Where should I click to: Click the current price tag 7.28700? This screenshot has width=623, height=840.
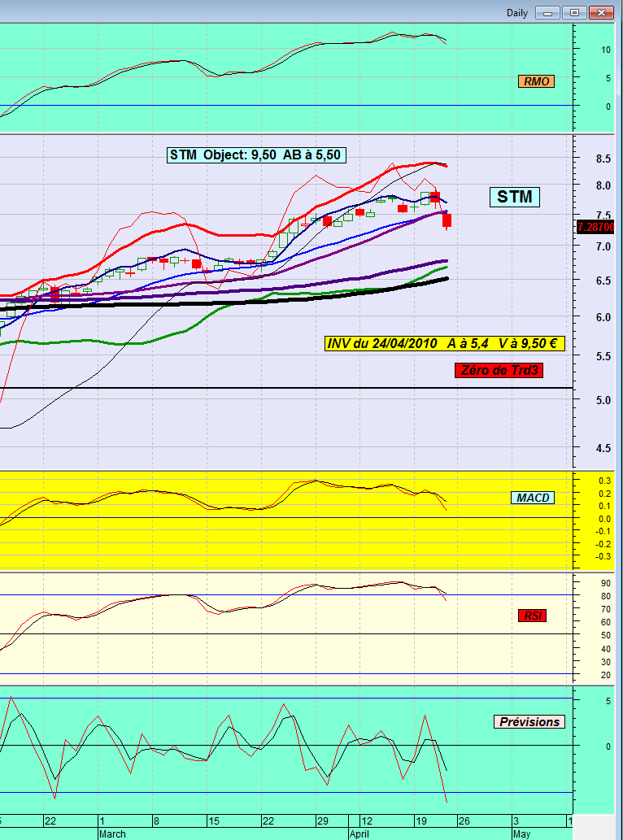pos(595,228)
